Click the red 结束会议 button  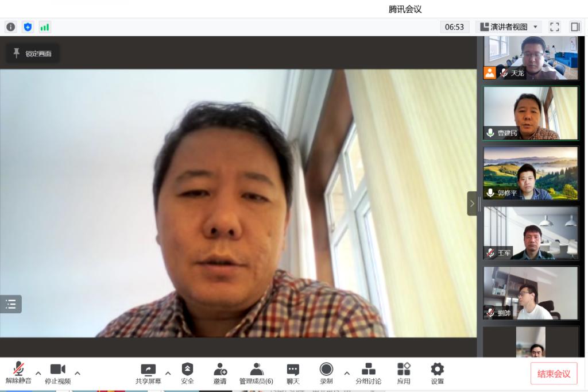click(x=554, y=374)
